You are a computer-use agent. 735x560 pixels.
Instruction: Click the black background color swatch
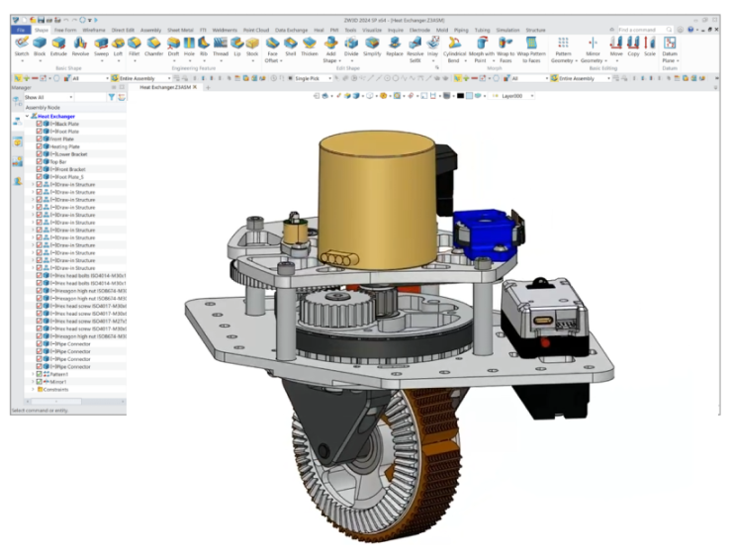click(x=460, y=96)
